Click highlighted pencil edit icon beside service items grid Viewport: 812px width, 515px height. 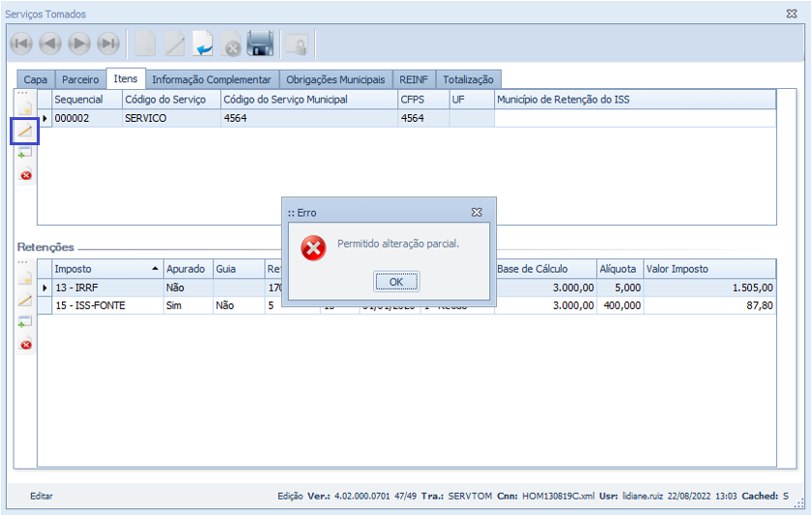pyautogui.click(x=25, y=131)
